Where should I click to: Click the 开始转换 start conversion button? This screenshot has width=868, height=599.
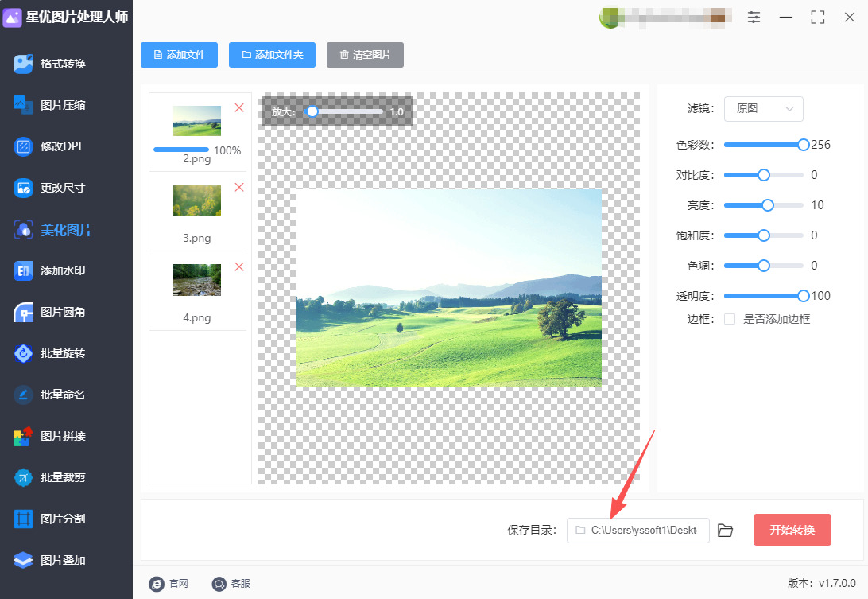pyautogui.click(x=792, y=530)
